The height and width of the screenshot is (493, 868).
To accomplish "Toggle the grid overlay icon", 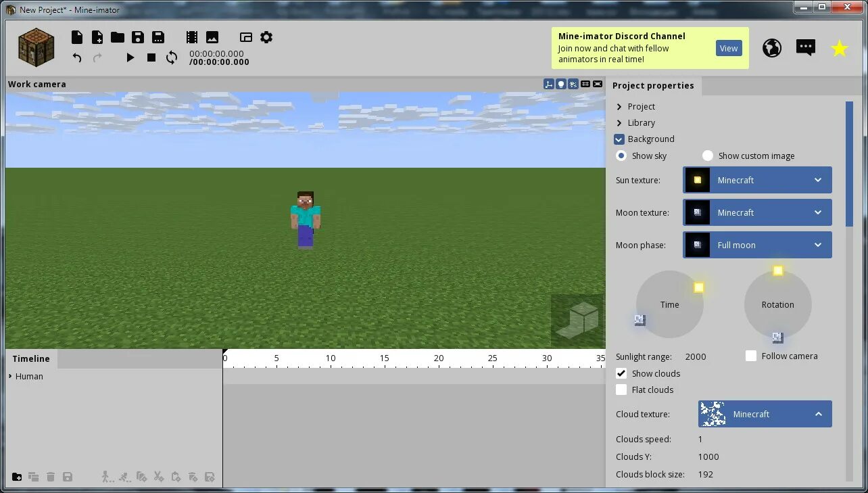I will pyautogui.click(x=585, y=84).
